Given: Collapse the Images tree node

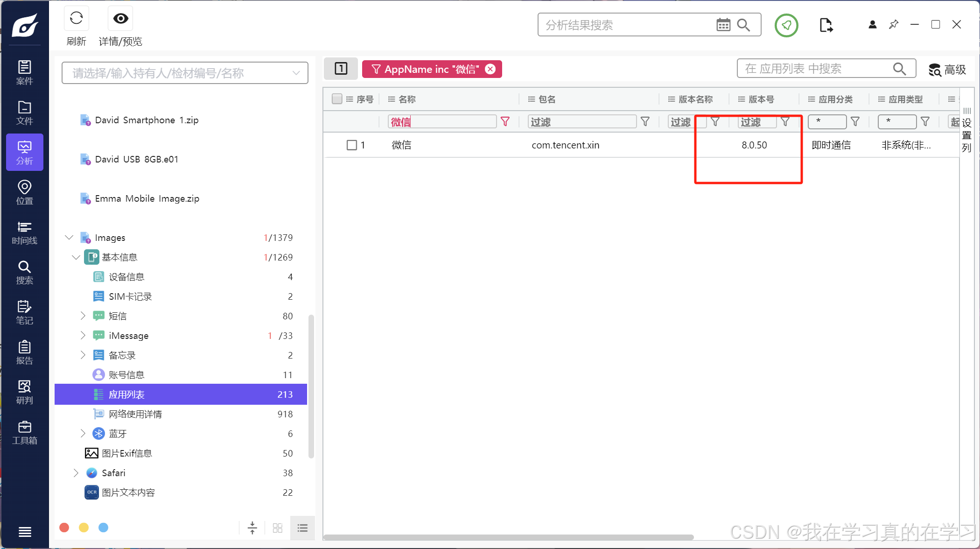Looking at the screenshot, I should 69,238.
